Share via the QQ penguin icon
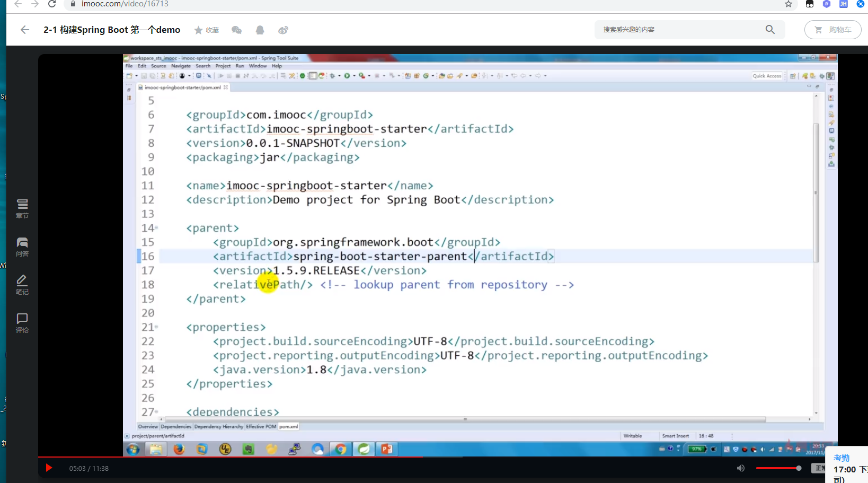868x483 pixels. tap(260, 30)
